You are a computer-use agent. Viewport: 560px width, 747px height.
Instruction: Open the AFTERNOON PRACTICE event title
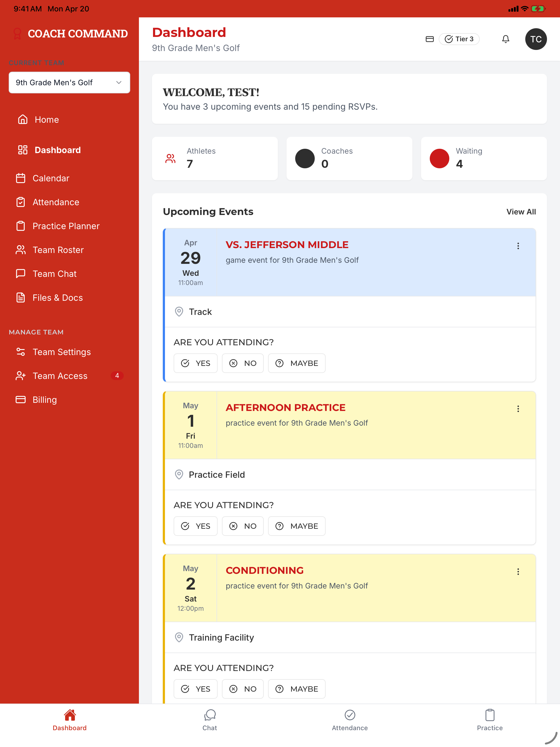tap(286, 408)
